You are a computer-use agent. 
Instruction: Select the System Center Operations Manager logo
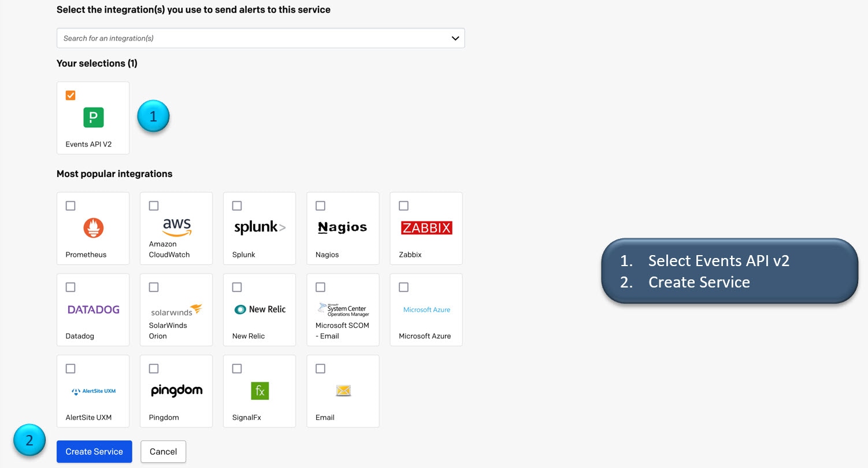343,309
